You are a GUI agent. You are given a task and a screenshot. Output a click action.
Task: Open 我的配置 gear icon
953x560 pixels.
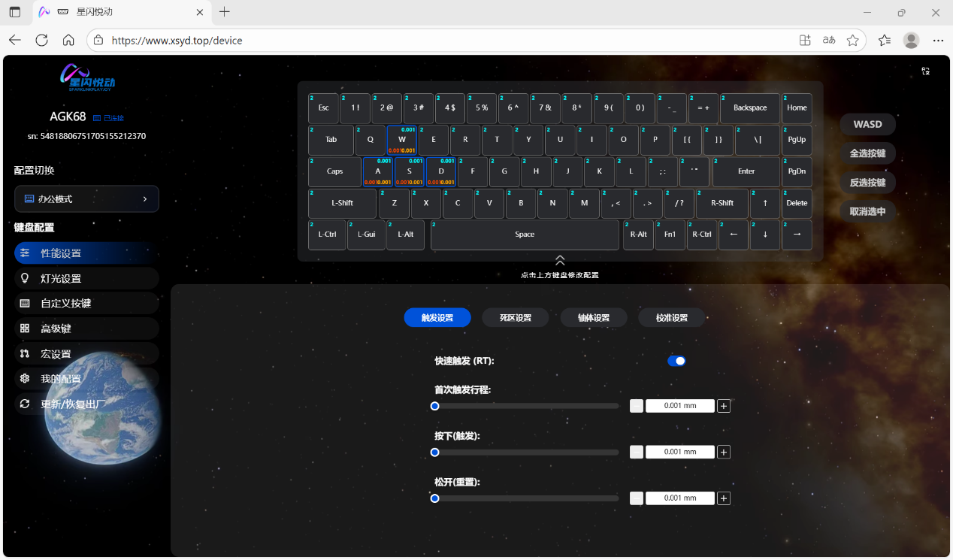(25, 379)
